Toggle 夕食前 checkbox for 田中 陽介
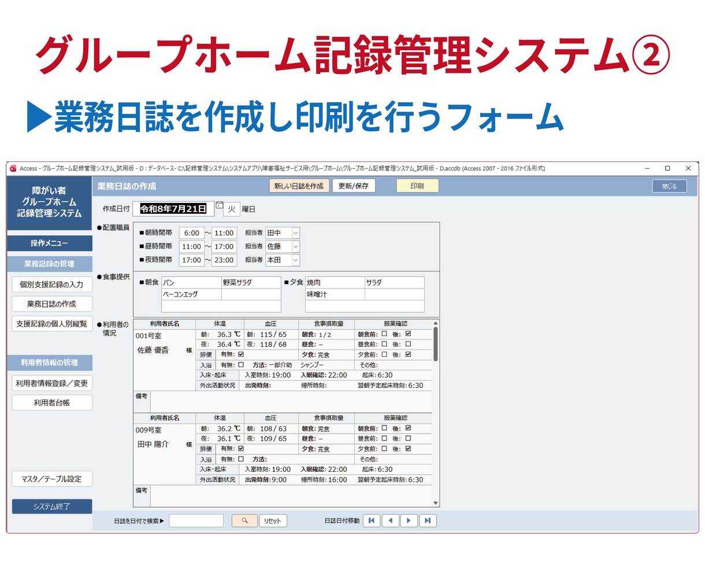Image resolution: width=705 pixels, height=588 pixels. pos(384,449)
